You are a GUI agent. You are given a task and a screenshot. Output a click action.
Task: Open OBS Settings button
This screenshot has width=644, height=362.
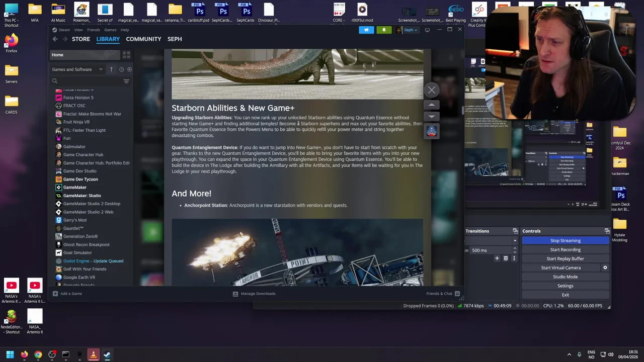pyautogui.click(x=565, y=286)
